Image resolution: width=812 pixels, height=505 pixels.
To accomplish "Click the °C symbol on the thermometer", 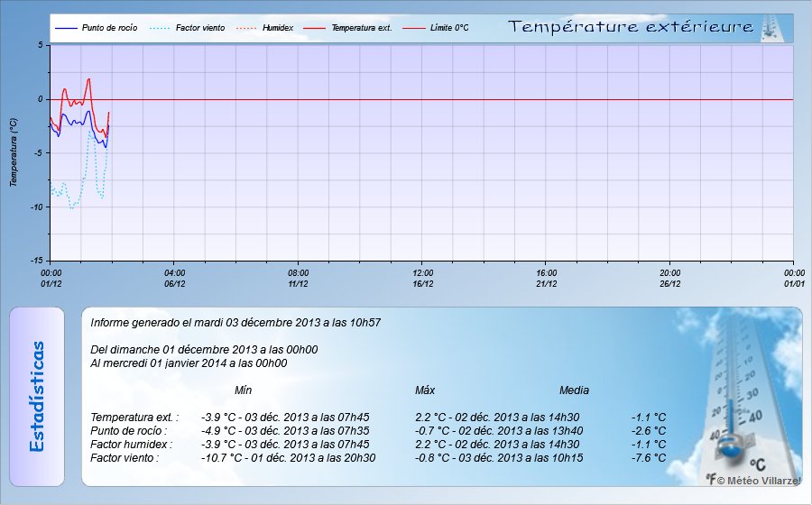I will point(756,464).
